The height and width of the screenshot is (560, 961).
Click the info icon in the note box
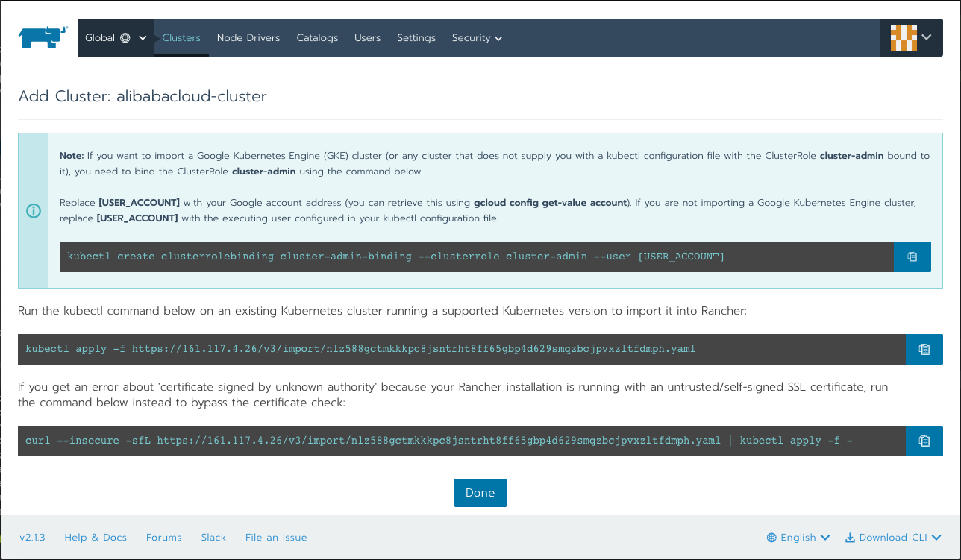tap(34, 211)
